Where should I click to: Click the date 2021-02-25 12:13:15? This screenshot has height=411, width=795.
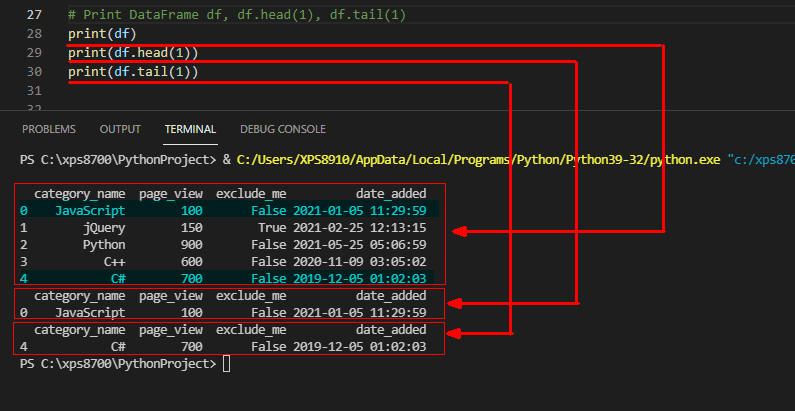click(x=360, y=228)
